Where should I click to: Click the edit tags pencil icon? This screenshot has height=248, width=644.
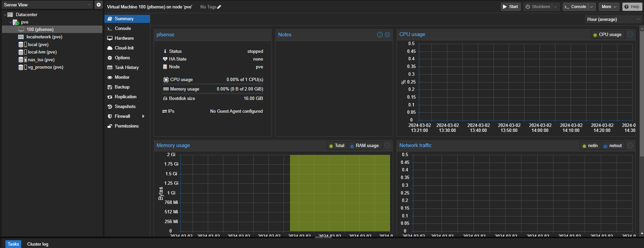(219, 7)
